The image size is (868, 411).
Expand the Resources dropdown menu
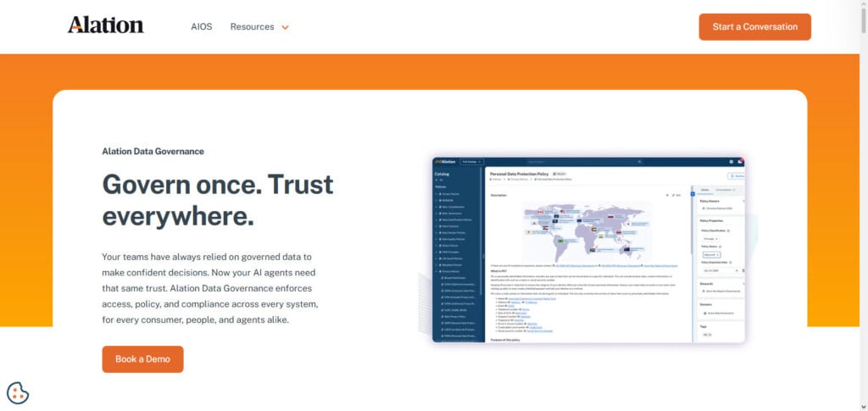point(259,26)
